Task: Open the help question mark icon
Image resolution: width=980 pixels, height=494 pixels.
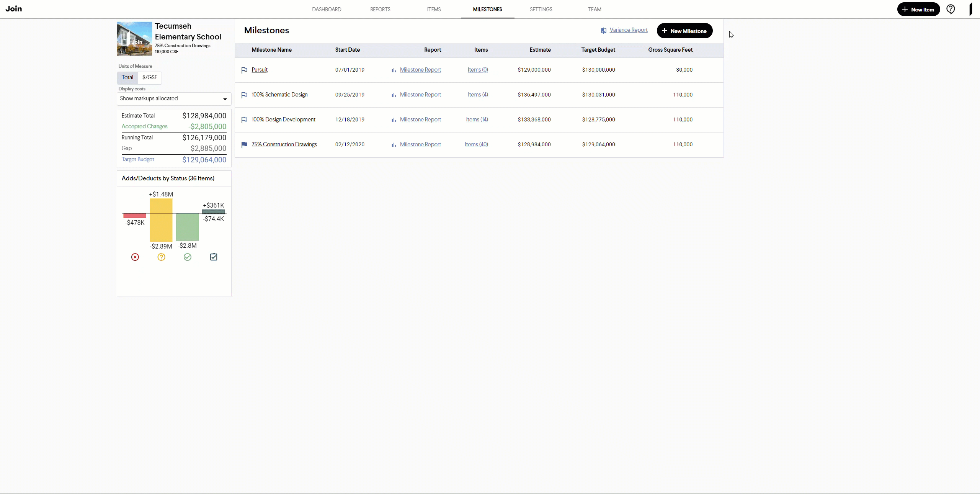Action: pyautogui.click(x=951, y=9)
